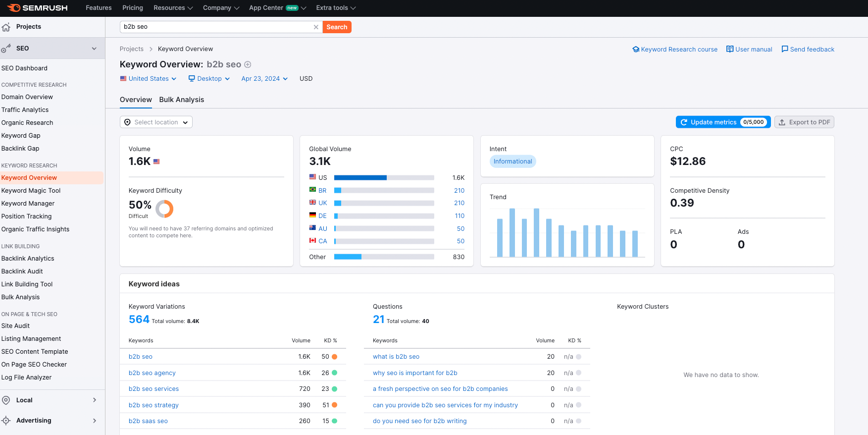Click the Australia flag in Global Volume

[x=312, y=228]
